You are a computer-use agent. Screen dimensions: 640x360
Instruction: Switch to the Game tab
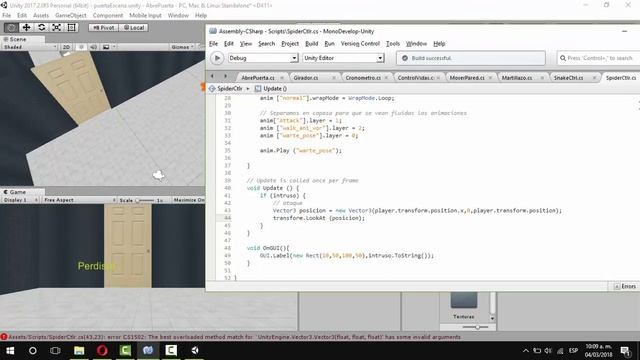[x=16, y=192]
